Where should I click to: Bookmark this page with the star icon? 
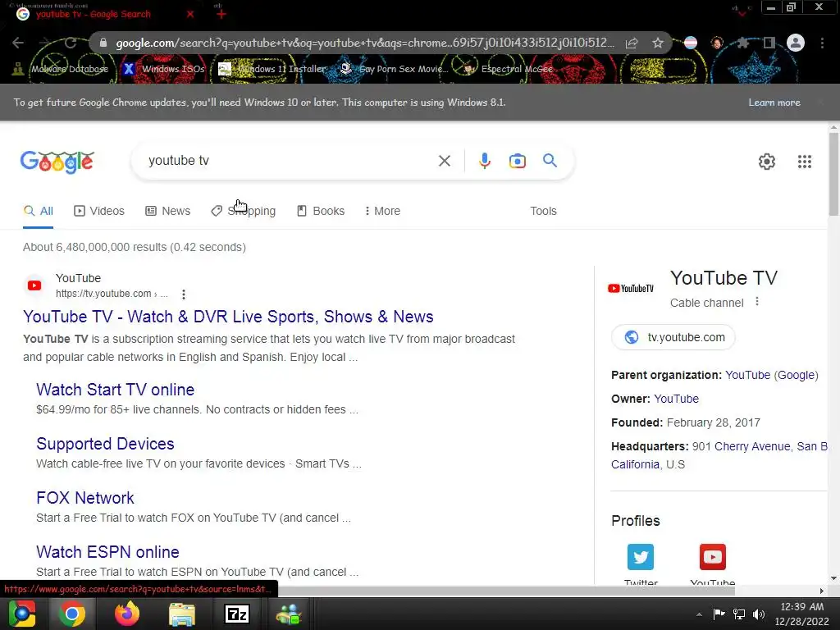pos(658,43)
